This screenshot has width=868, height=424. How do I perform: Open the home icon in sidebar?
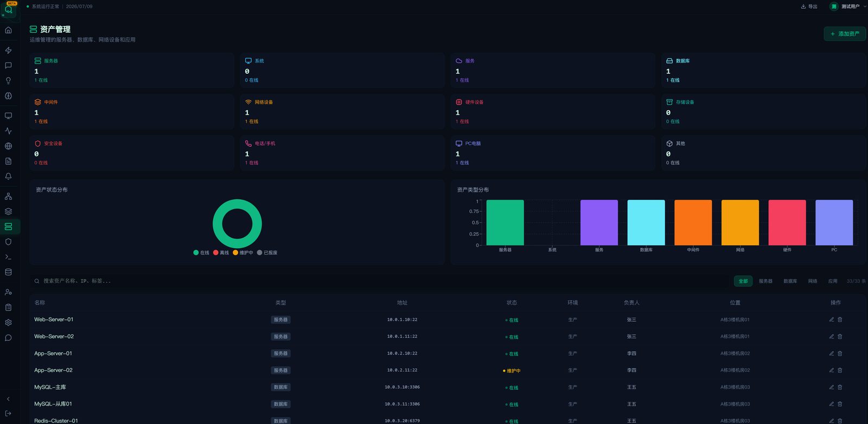click(8, 30)
